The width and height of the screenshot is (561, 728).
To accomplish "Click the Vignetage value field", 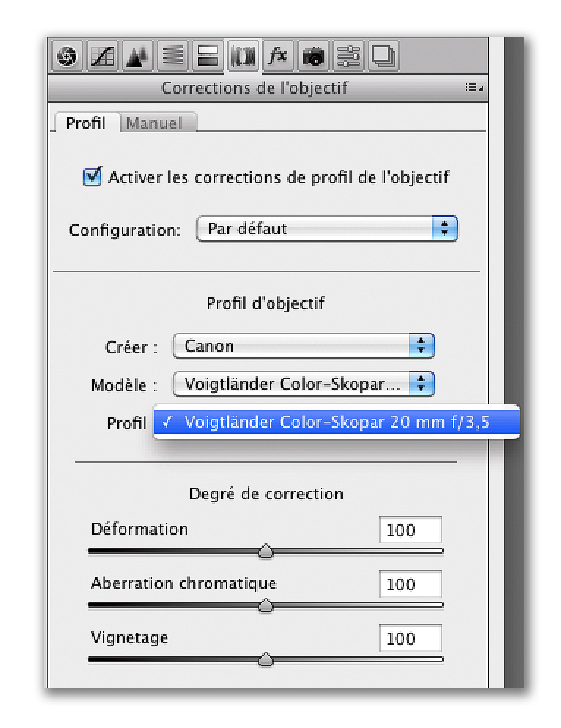I will [411, 638].
